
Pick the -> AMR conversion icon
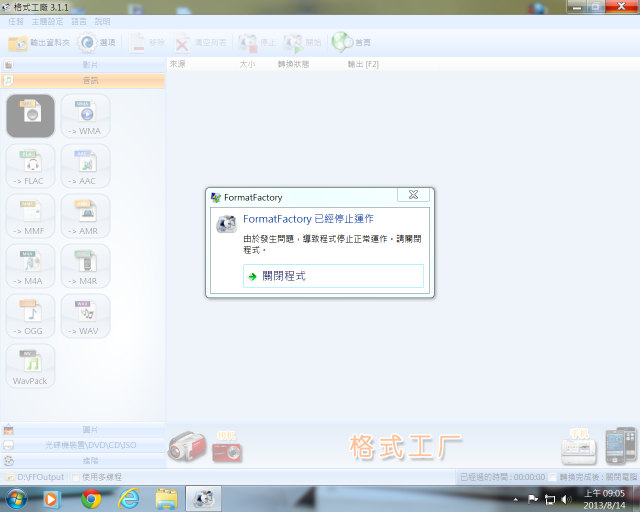tap(85, 216)
